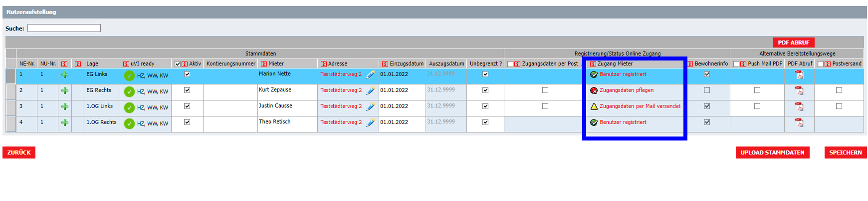Viewport: 868px width, 201px height.
Task: Click the SPEICHERN button
Action: pyautogui.click(x=846, y=152)
